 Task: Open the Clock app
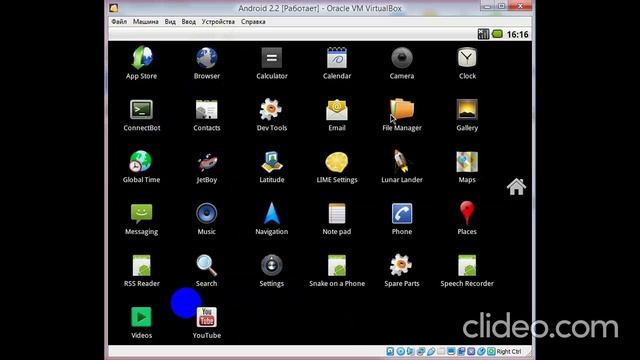[467, 62]
